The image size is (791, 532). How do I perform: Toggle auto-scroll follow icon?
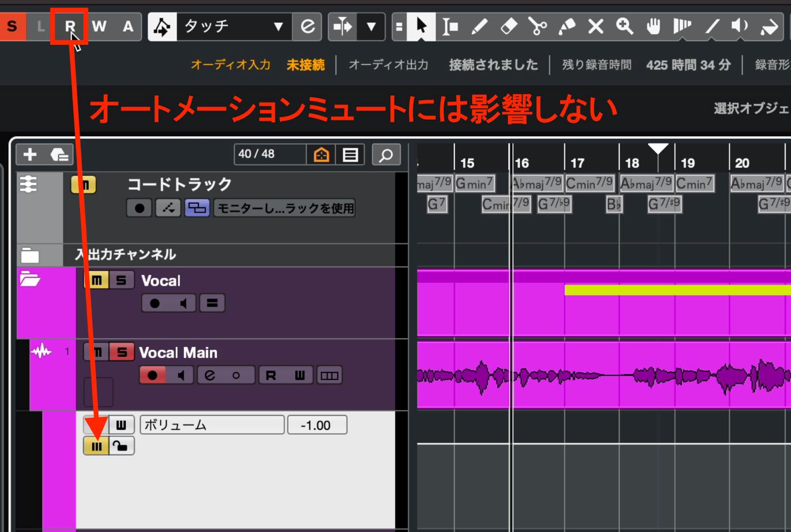tap(162, 27)
